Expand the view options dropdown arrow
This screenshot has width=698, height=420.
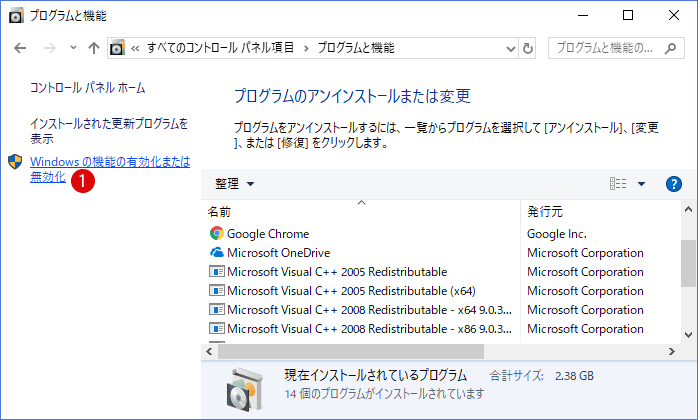(x=641, y=184)
